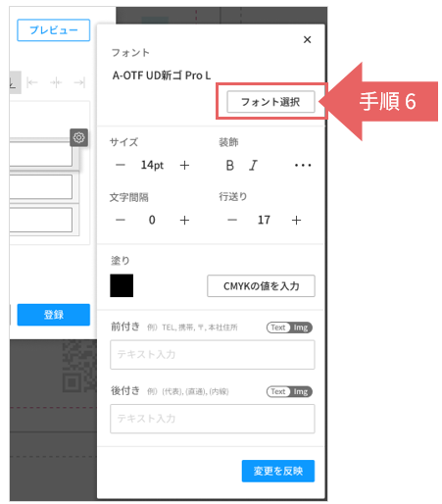Align right using the right-arrow icon

point(79,82)
